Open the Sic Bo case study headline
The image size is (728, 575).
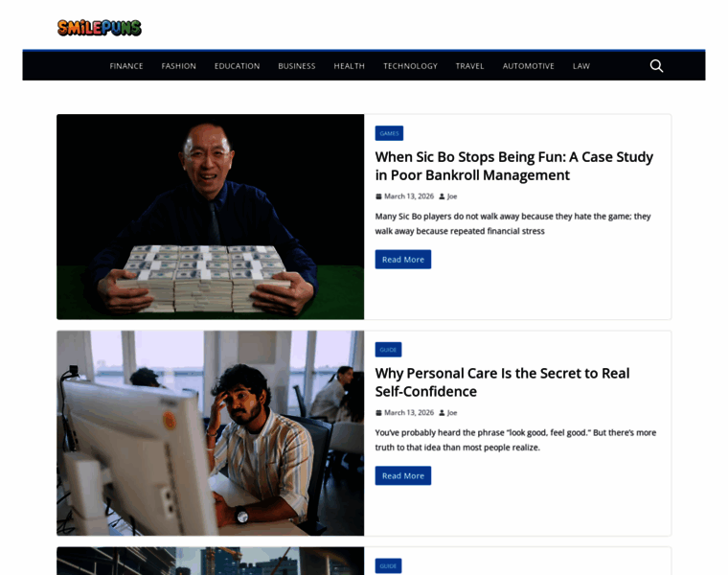[514, 166]
